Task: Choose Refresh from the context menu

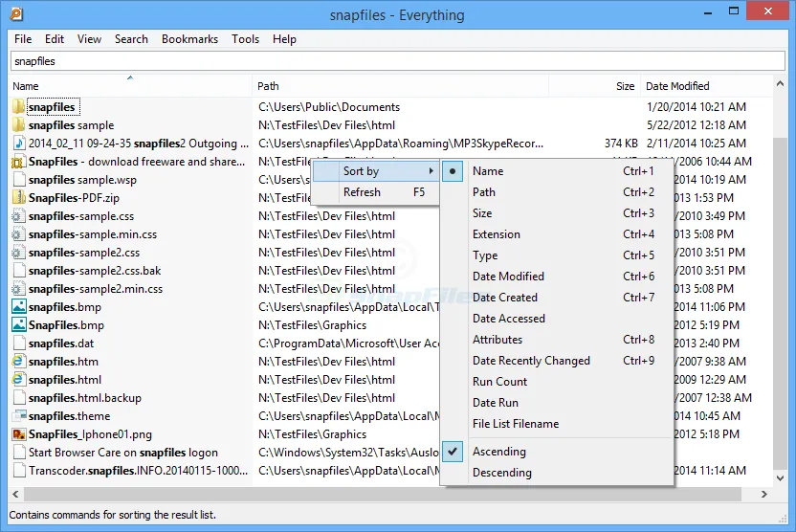Action: click(x=375, y=192)
